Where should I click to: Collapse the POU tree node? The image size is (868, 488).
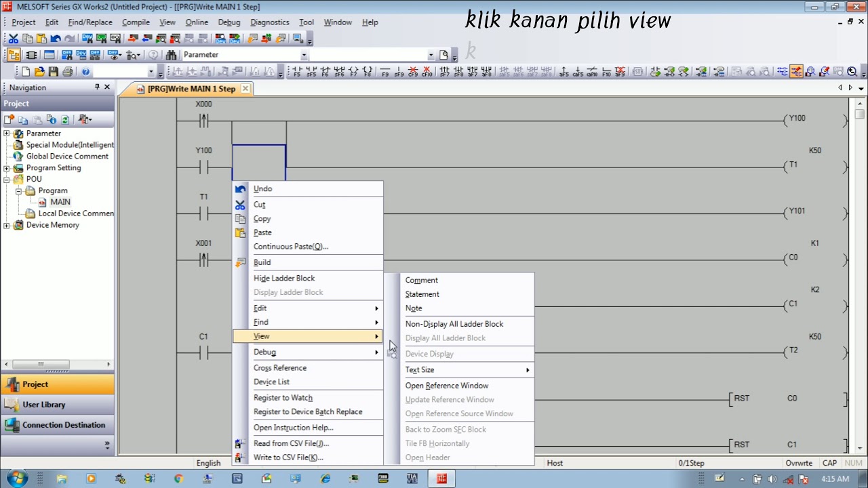[7, 180]
